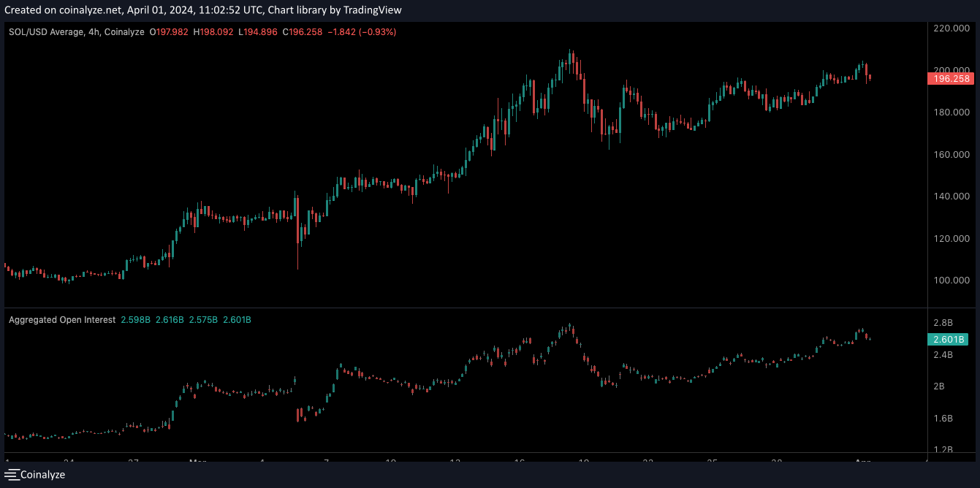The height and width of the screenshot is (488, 980).
Task: Click the Apr label on the time axis
Action: pos(862,461)
